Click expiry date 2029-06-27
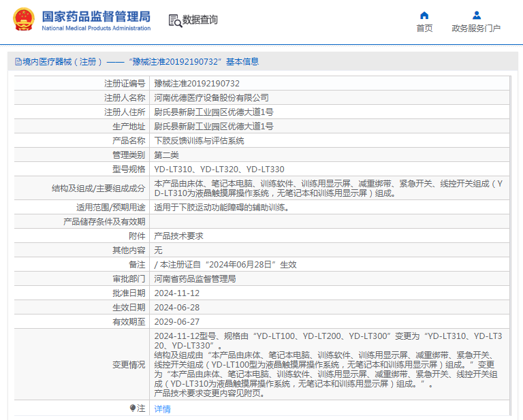The image size is (523, 420). (177, 322)
